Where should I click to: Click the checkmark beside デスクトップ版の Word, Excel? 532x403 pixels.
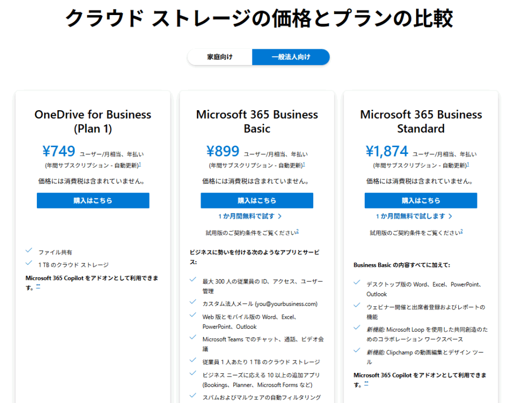[x=356, y=282]
